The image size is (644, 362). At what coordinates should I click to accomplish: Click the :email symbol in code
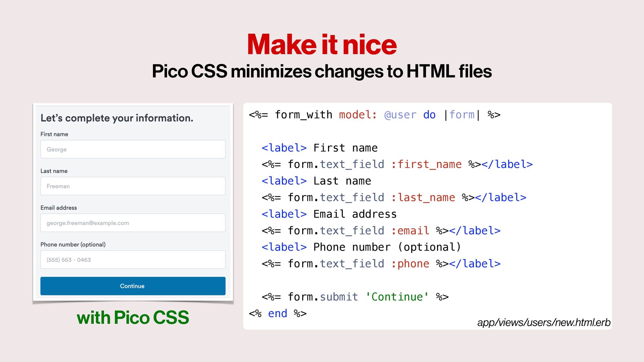click(410, 231)
